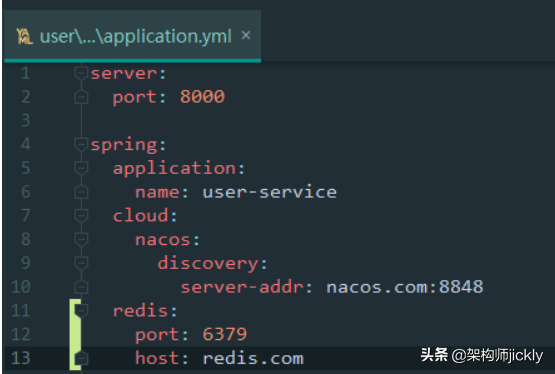This screenshot has height=374, width=555.
Task: Click line number 10 in gutter
Action: pyautogui.click(x=21, y=287)
